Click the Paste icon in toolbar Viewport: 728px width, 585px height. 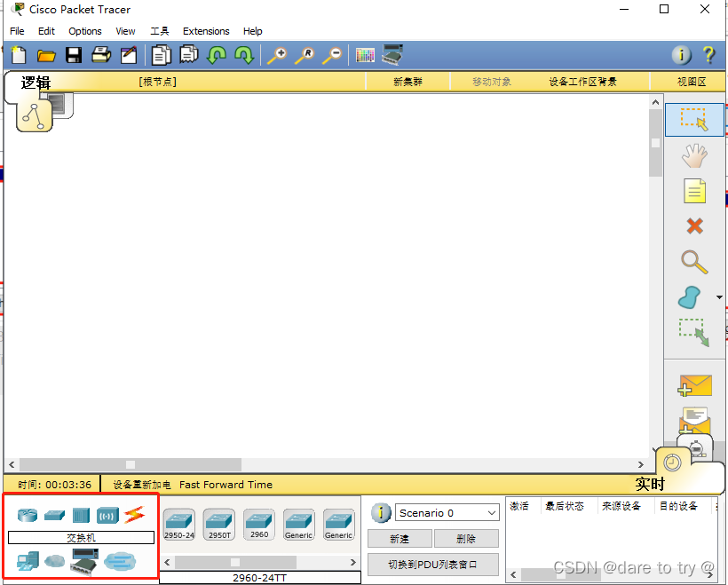[x=189, y=54]
